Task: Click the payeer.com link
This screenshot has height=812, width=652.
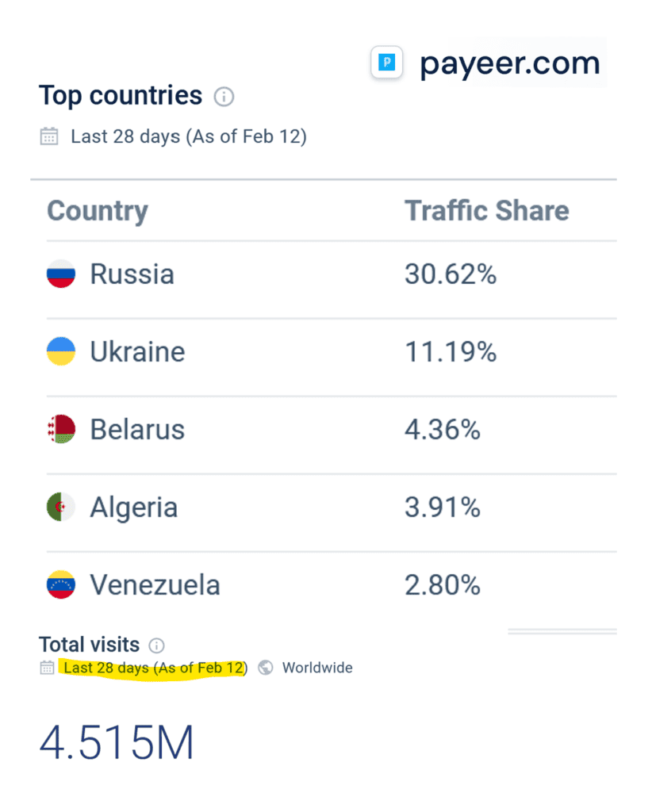Action: [x=510, y=63]
